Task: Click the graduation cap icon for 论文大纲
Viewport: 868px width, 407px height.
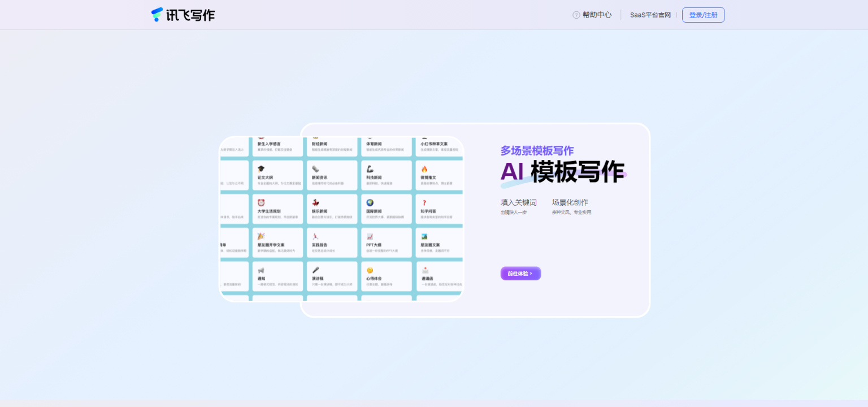Action: (261, 168)
